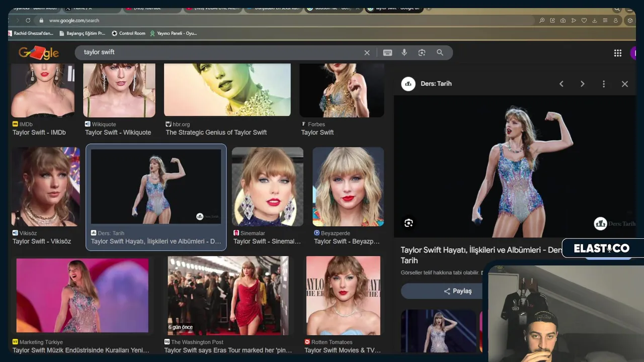Open the Ders: Tarih source favicon
The width and height of the screenshot is (644, 362).
click(408, 83)
